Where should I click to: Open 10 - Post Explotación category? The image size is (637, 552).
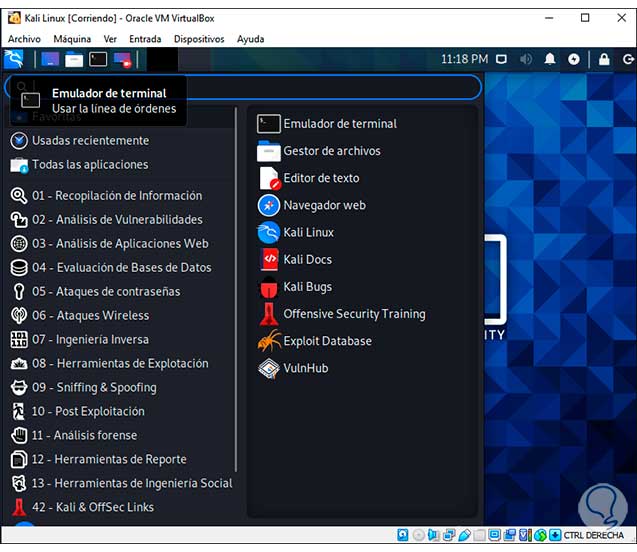click(x=78, y=411)
